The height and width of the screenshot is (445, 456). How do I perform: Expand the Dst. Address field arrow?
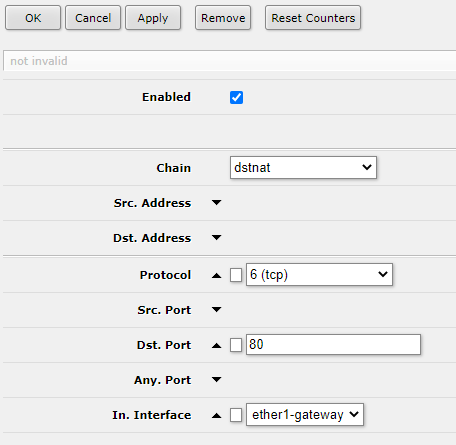coord(216,238)
